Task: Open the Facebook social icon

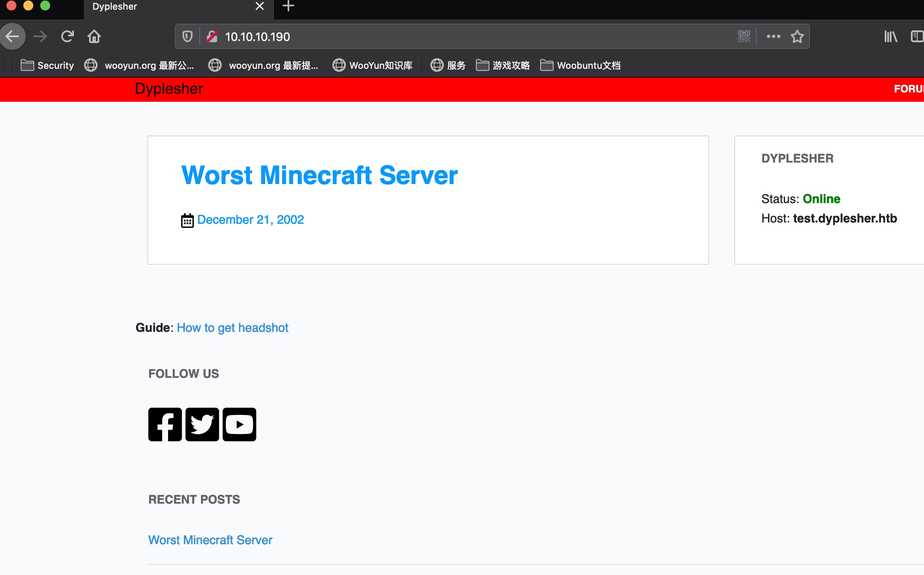Action: tap(165, 424)
